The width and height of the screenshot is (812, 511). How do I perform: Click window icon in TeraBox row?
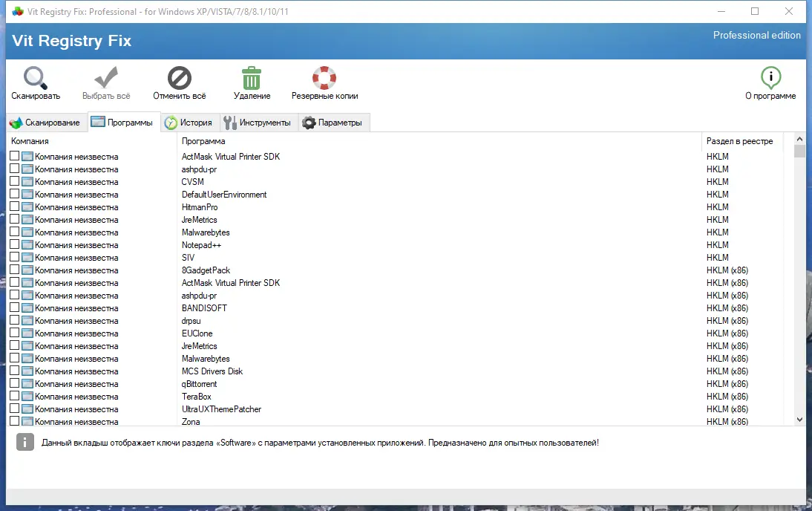pos(27,397)
